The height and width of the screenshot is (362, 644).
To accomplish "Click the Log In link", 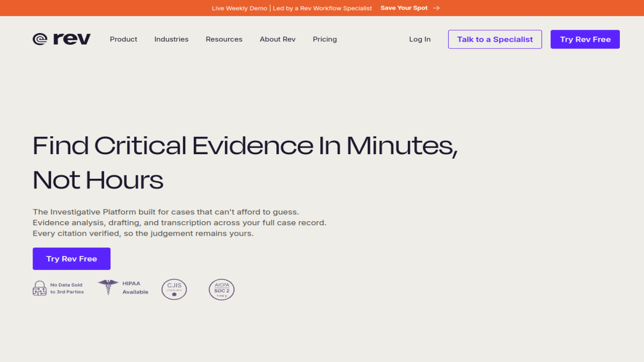I will (420, 39).
